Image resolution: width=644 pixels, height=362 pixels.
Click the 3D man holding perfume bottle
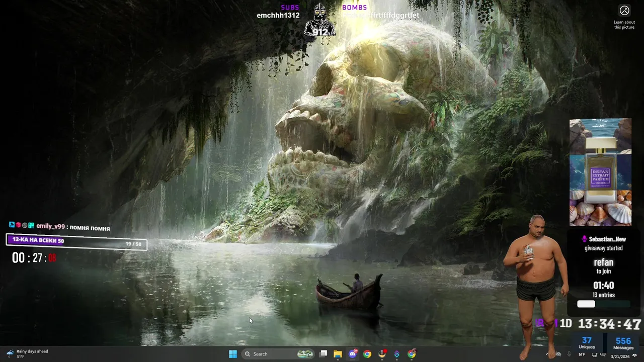click(536, 287)
